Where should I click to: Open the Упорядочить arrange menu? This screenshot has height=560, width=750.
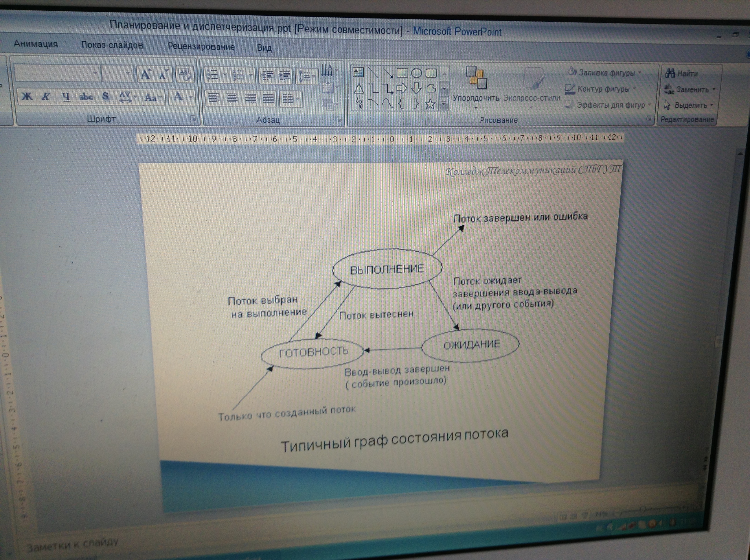(476, 88)
